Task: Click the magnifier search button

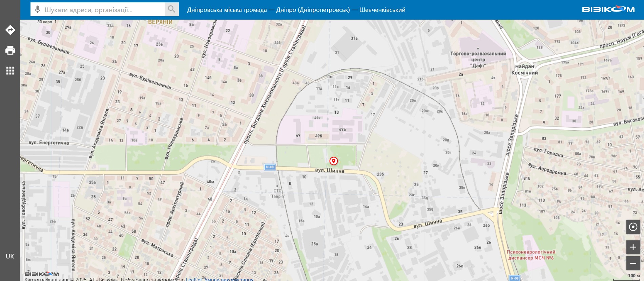Action: click(172, 9)
